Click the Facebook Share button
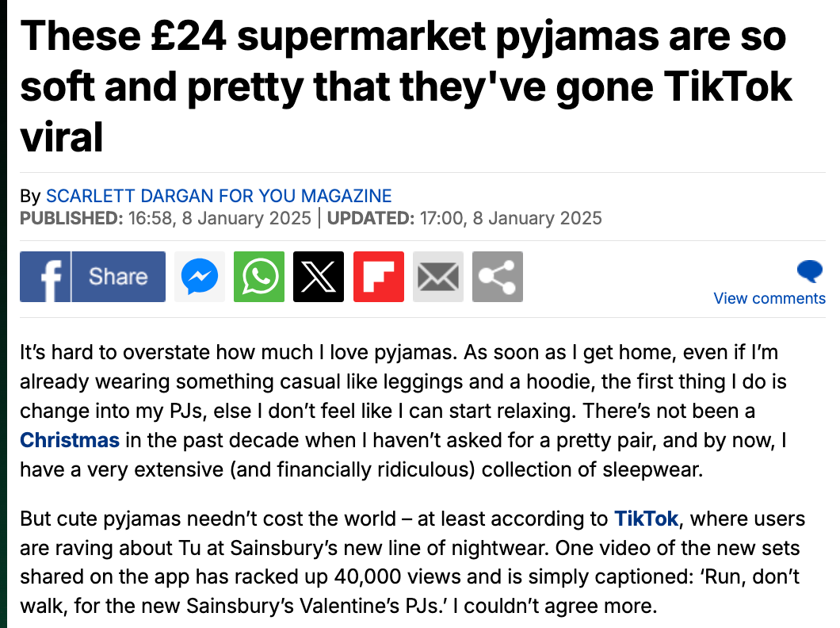 [93, 277]
